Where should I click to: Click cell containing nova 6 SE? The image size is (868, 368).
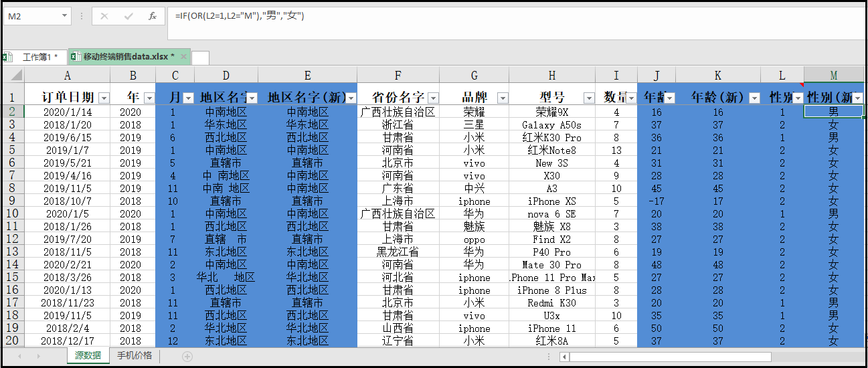coord(552,213)
